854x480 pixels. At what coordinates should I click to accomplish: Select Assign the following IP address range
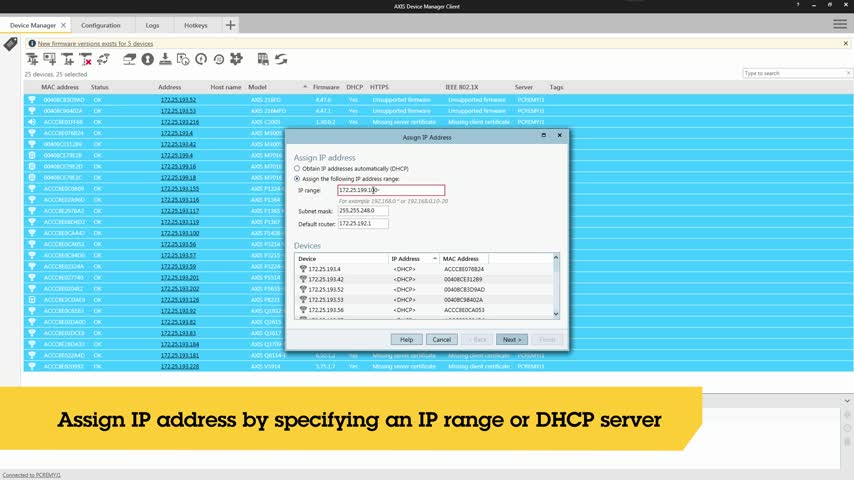tap(297, 179)
